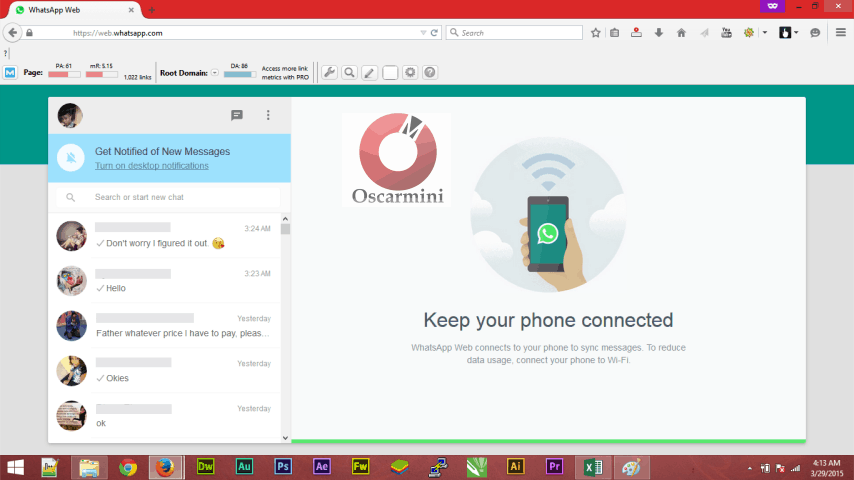
Task: Reload the page using the refresh button
Action: 434,33
